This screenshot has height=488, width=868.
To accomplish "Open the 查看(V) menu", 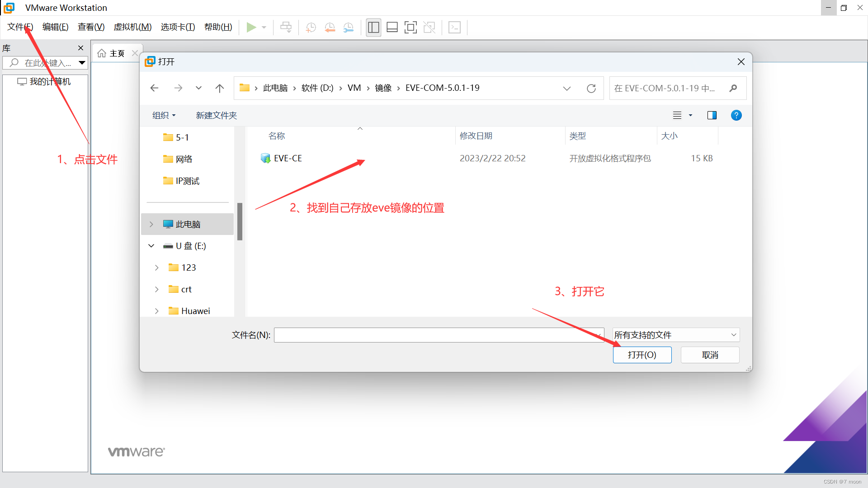I will (x=91, y=27).
